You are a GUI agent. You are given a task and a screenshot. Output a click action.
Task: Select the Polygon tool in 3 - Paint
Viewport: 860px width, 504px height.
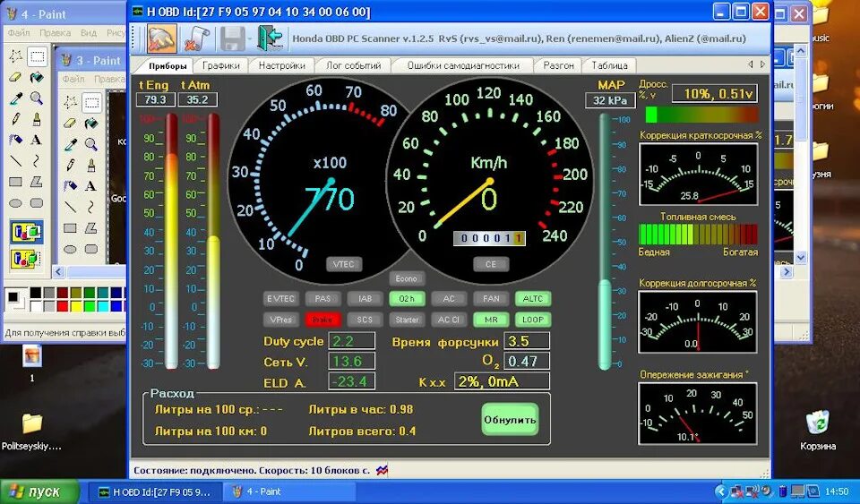91,228
